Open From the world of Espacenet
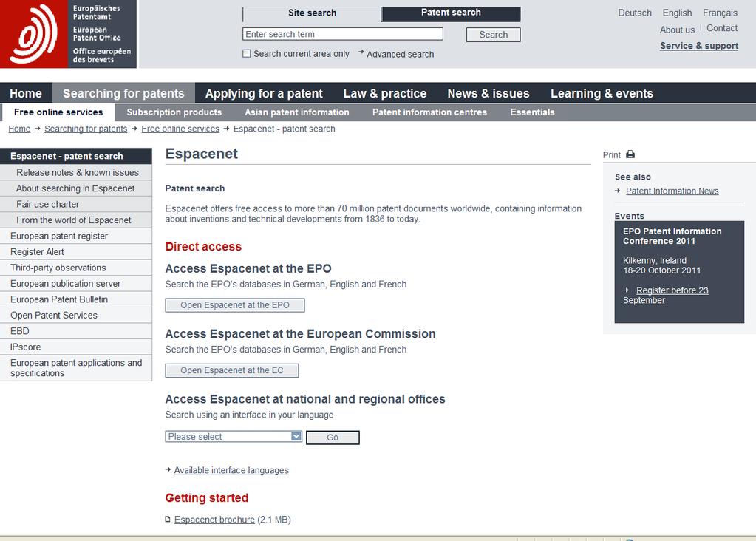756x541 pixels. pos(75,220)
